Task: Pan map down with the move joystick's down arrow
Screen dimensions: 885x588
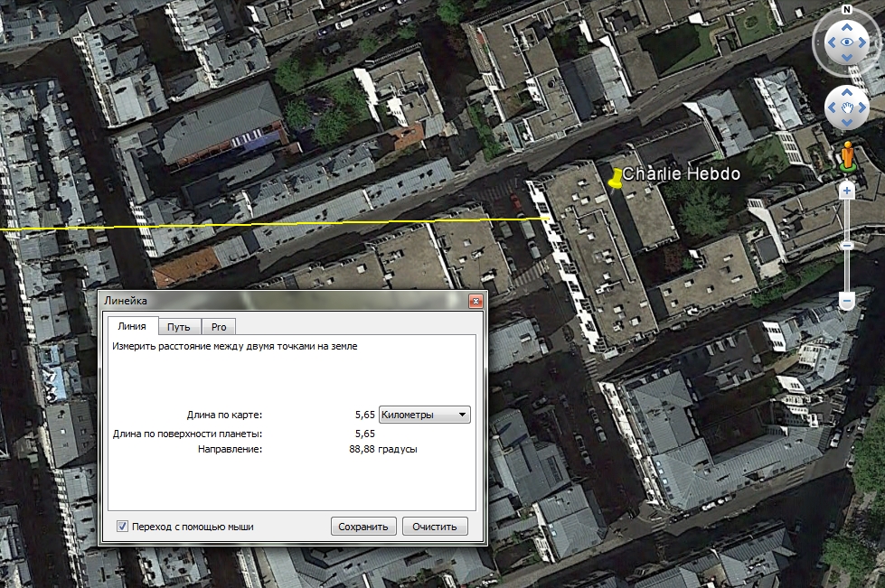Action: coord(847,122)
